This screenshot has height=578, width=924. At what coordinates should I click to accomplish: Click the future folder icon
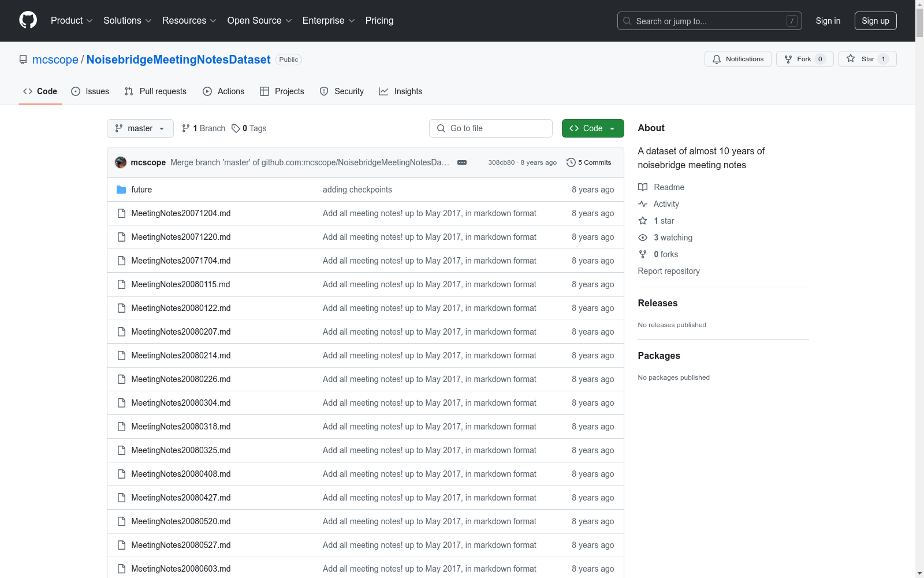click(121, 190)
